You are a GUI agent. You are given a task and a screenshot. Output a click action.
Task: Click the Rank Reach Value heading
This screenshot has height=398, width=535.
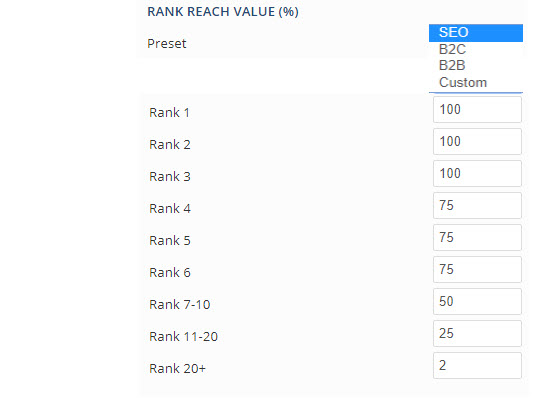coord(223,12)
